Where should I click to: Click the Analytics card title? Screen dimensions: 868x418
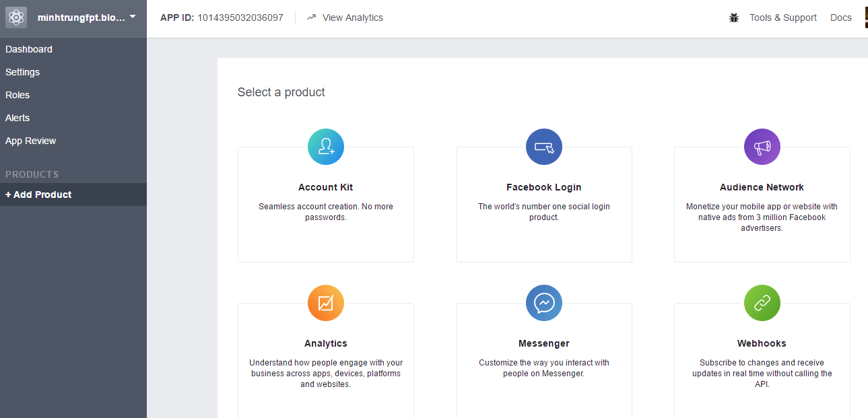tap(326, 343)
